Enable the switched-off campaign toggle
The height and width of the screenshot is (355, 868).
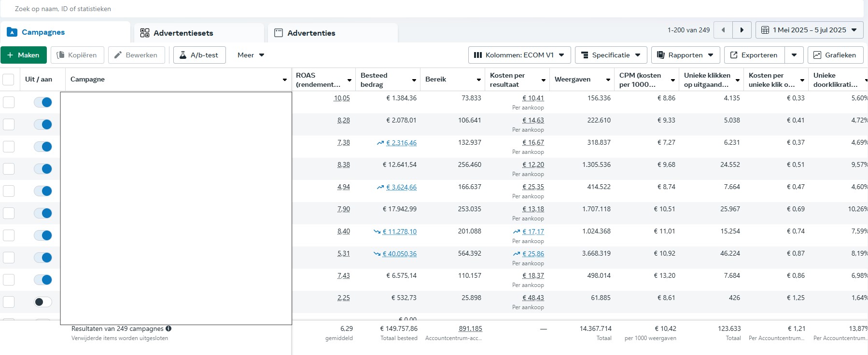click(x=43, y=302)
